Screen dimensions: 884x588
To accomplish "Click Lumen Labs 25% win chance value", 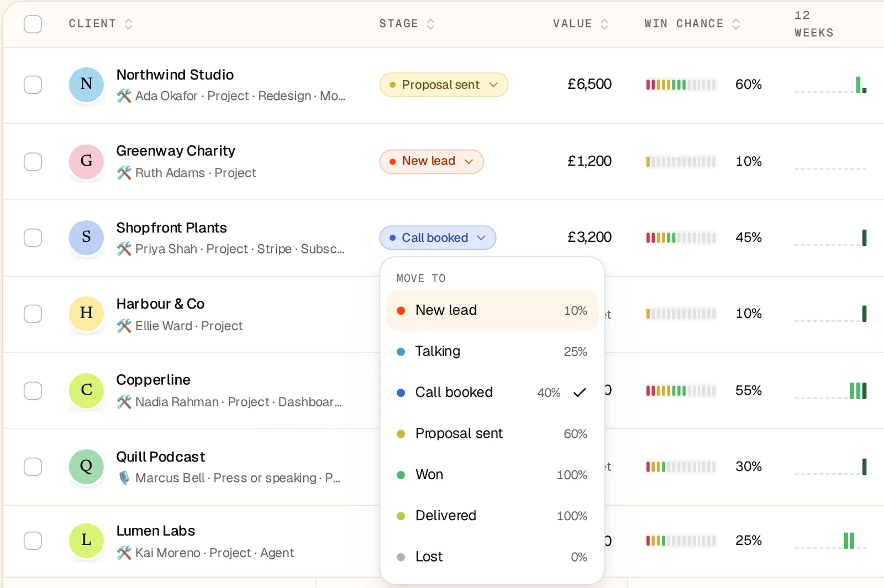I will pyautogui.click(x=749, y=541).
